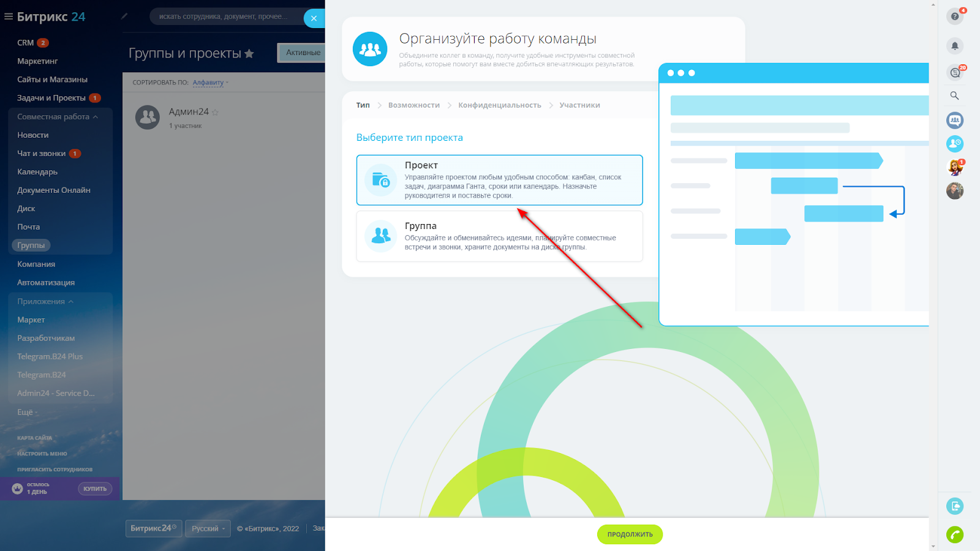Open Пригласить сотрудников link

point(55,470)
